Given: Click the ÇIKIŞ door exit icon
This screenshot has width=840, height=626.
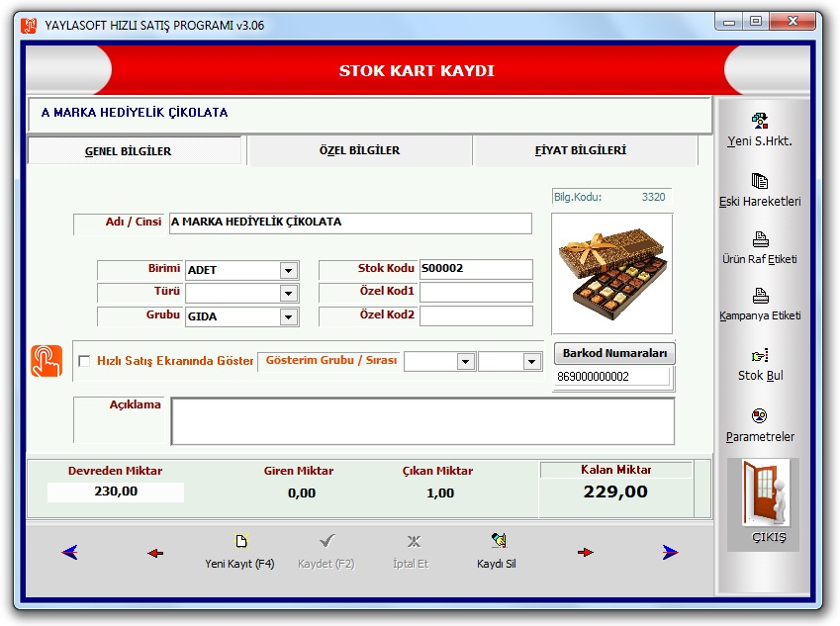Looking at the screenshot, I should pos(766,492).
